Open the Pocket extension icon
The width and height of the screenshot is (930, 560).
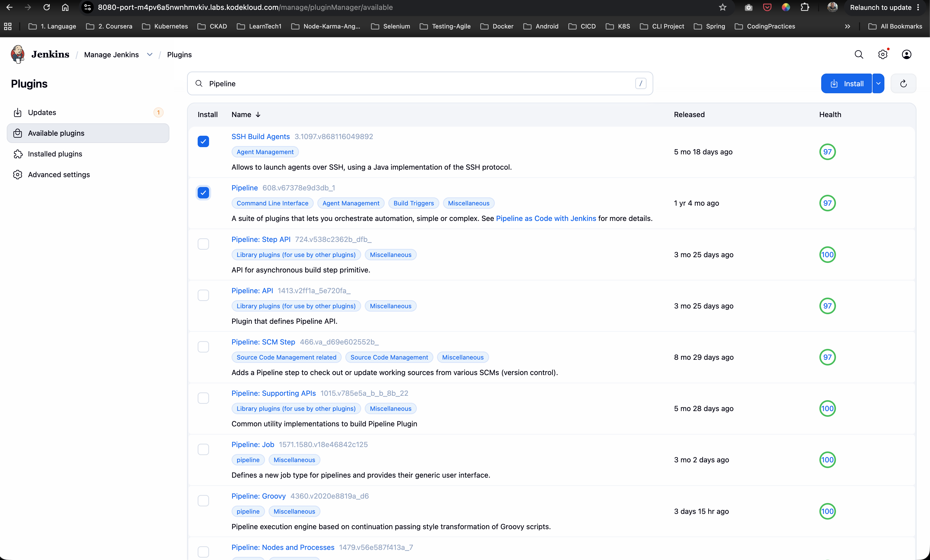[767, 7]
